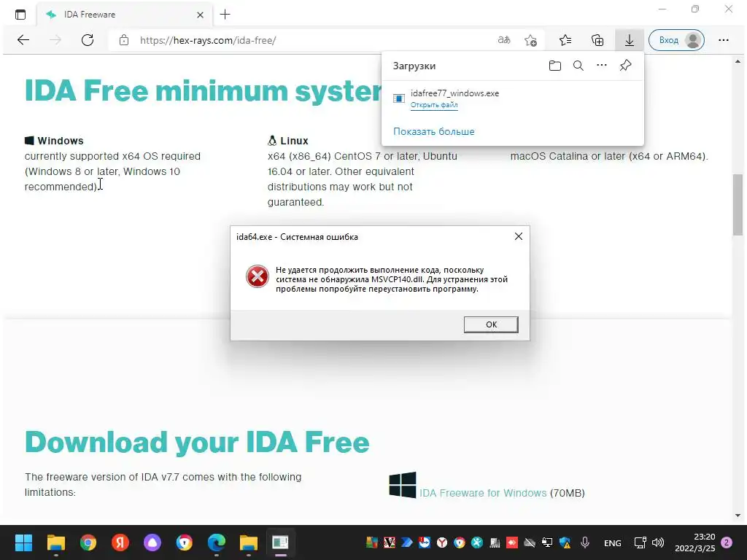Click 'Download your IDA Free' heading
Image resolution: width=747 pixels, height=560 pixels.
[x=197, y=443]
